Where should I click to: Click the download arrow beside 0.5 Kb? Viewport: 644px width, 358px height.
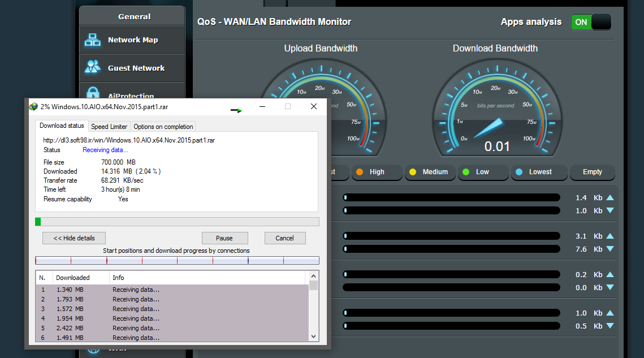pyautogui.click(x=610, y=326)
